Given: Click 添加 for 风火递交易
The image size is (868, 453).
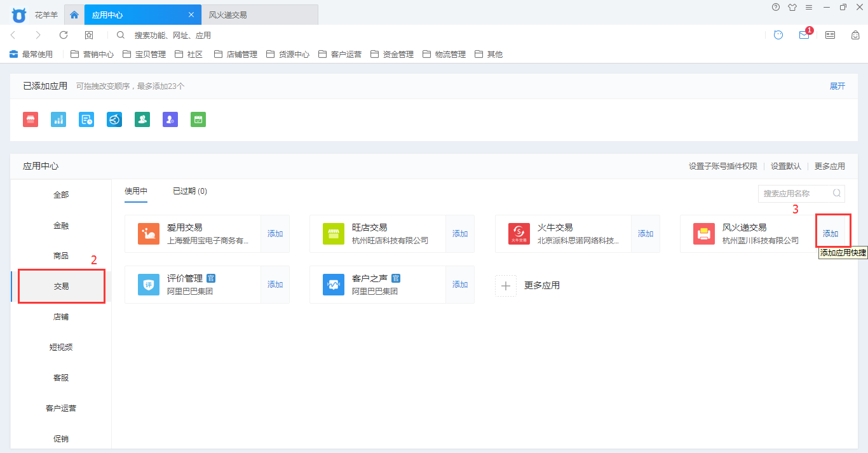Looking at the screenshot, I should [x=831, y=234].
